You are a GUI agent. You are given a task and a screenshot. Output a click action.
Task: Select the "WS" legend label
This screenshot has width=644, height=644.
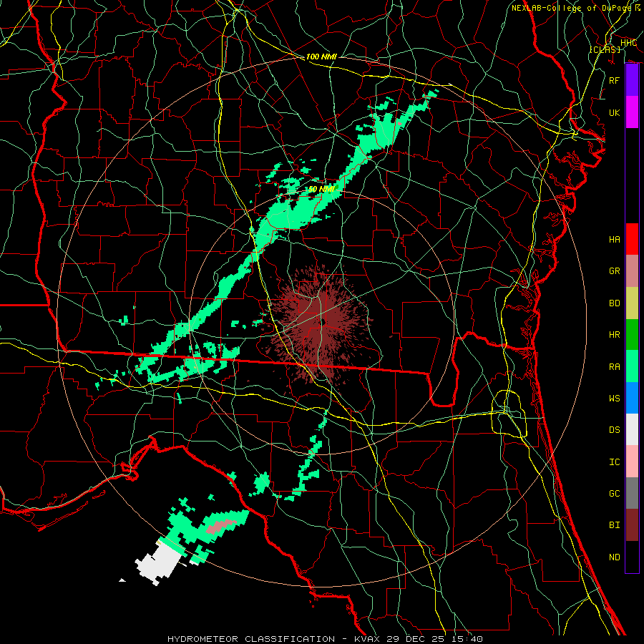(615, 399)
